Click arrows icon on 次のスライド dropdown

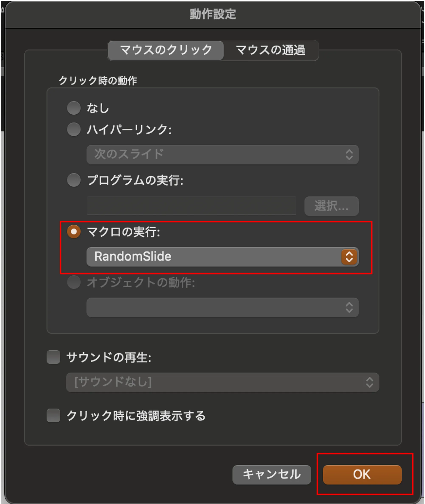tap(349, 154)
